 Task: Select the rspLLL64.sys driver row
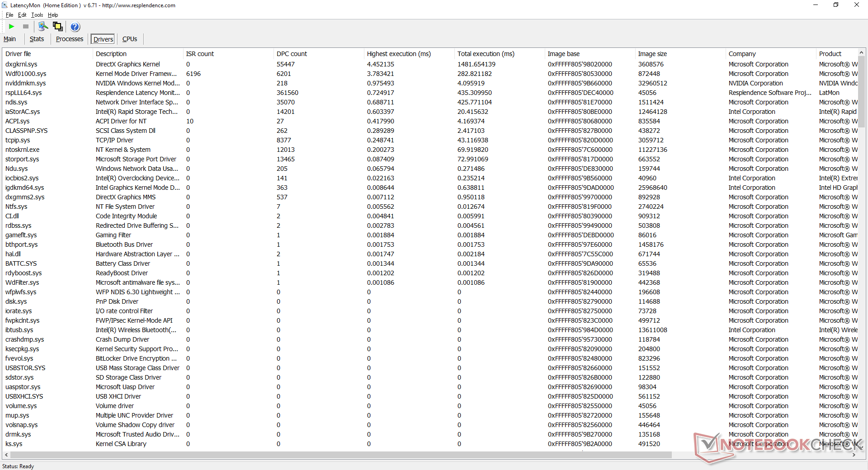click(x=430, y=93)
